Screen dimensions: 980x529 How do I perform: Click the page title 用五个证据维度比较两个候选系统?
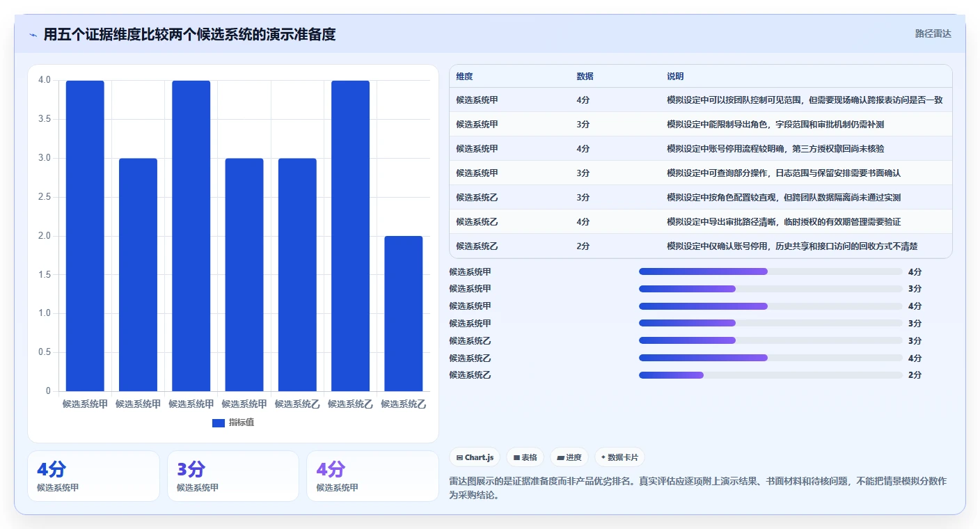pos(189,34)
